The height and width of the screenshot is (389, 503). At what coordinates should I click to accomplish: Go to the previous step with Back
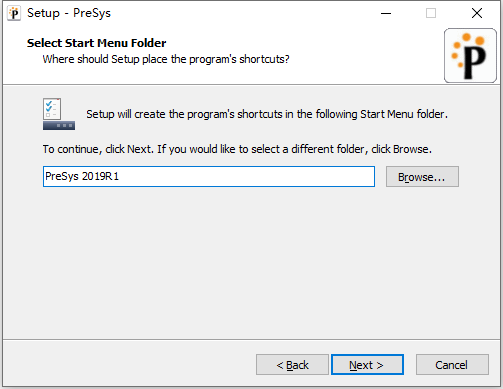[292, 365]
